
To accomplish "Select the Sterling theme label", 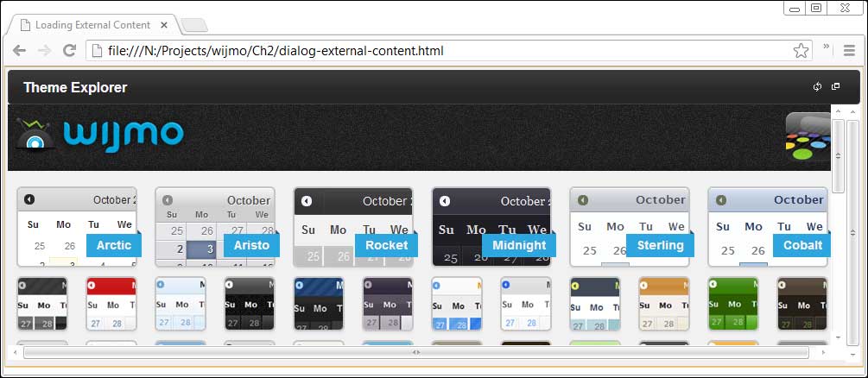I will click(x=660, y=245).
